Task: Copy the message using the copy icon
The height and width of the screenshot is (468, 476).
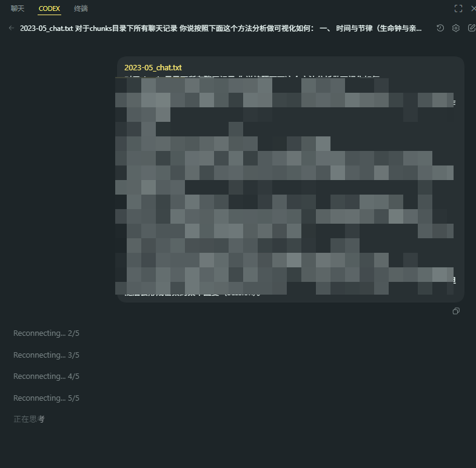Action: (456, 311)
